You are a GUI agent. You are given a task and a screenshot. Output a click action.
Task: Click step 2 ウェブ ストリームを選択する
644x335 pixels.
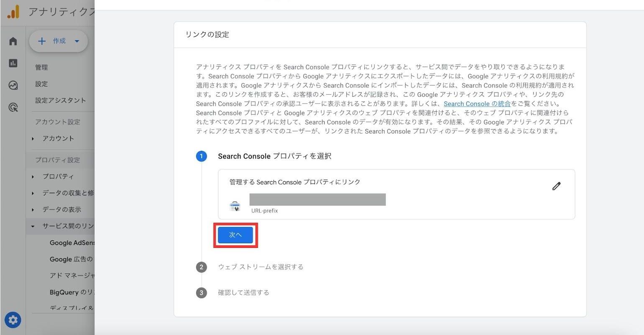[261, 267]
